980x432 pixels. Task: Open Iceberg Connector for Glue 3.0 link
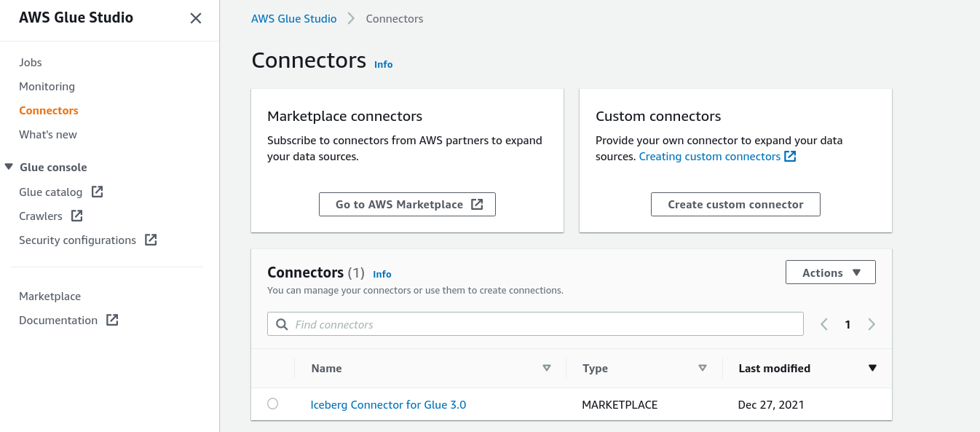point(388,405)
